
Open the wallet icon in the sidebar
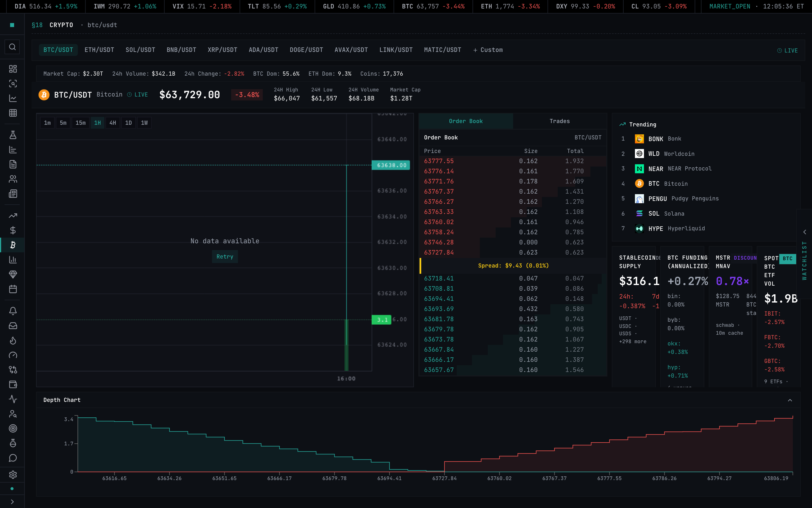[x=13, y=384]
